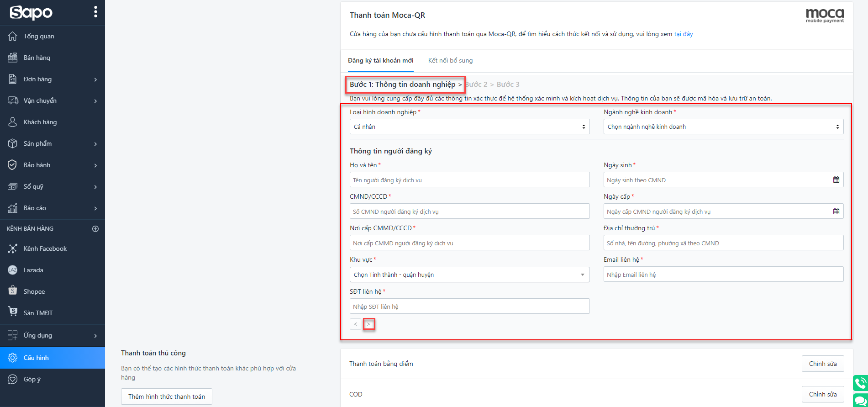Open Kênh Facebook channel
Screen dimensions: 868x407
pos(45,248)
